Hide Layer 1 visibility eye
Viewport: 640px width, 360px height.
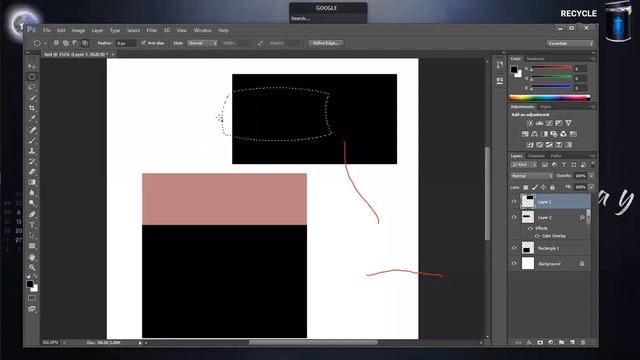(514, 202)
